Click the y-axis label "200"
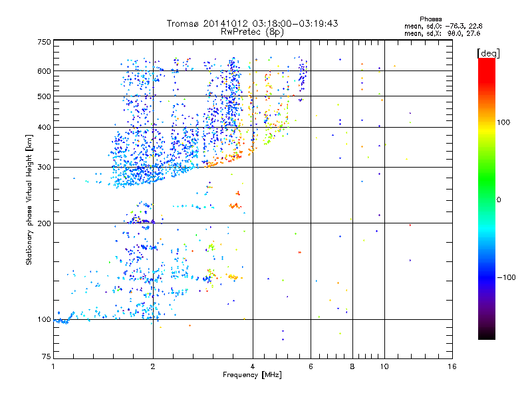Image resolution: width=532 pixels, height=399 pixels. tap(44, 223)
